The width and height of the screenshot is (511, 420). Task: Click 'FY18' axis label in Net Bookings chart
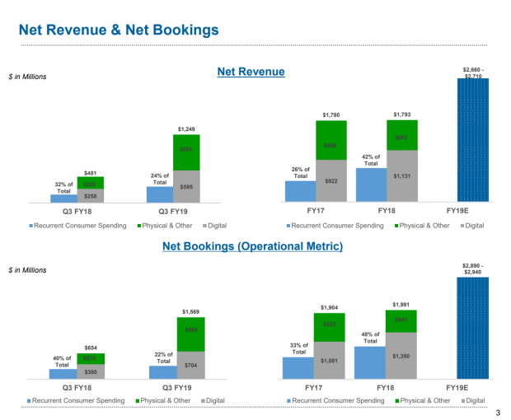point(385,388)
